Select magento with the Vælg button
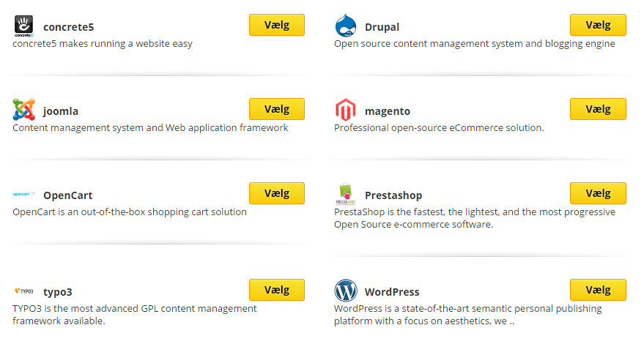 point(598,109)
